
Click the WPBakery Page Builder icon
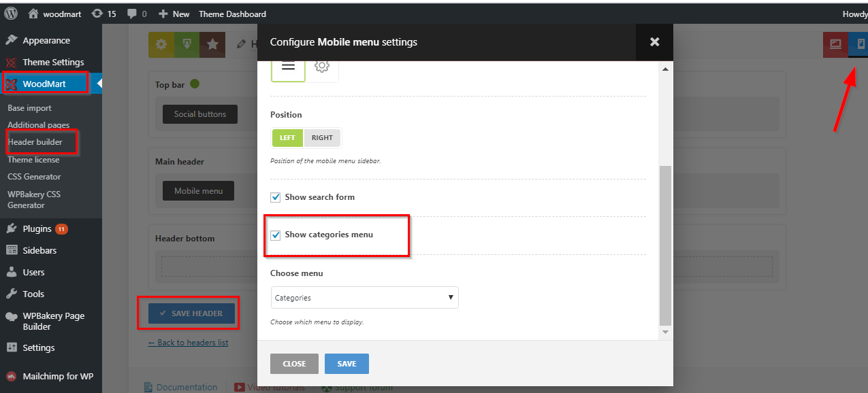[11, 316]
